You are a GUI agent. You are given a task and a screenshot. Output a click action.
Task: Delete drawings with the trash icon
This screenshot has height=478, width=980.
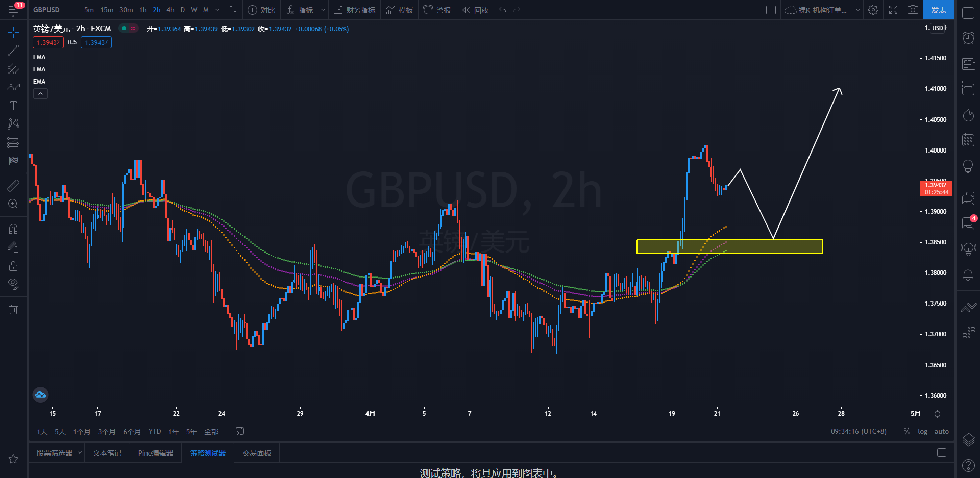13,309
